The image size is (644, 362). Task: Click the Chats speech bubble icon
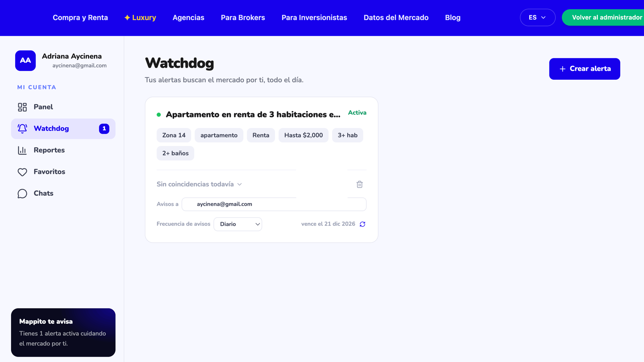(x=22, y=194)
